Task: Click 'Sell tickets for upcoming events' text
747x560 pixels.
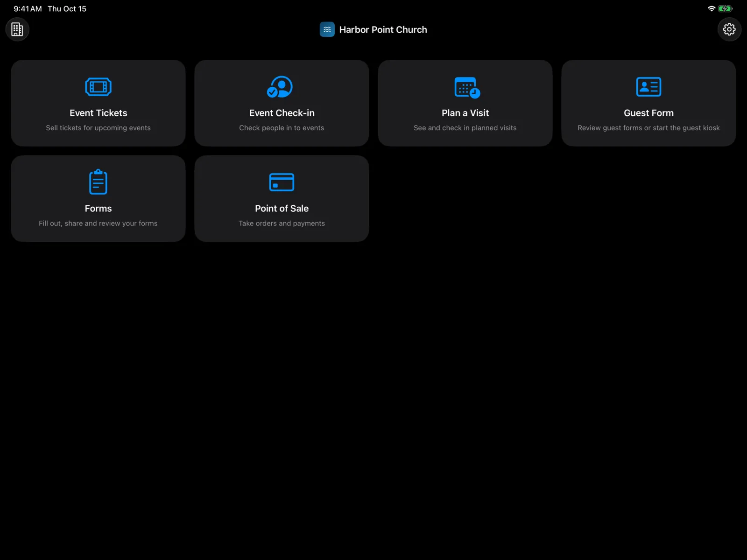Action: point(99,128)
